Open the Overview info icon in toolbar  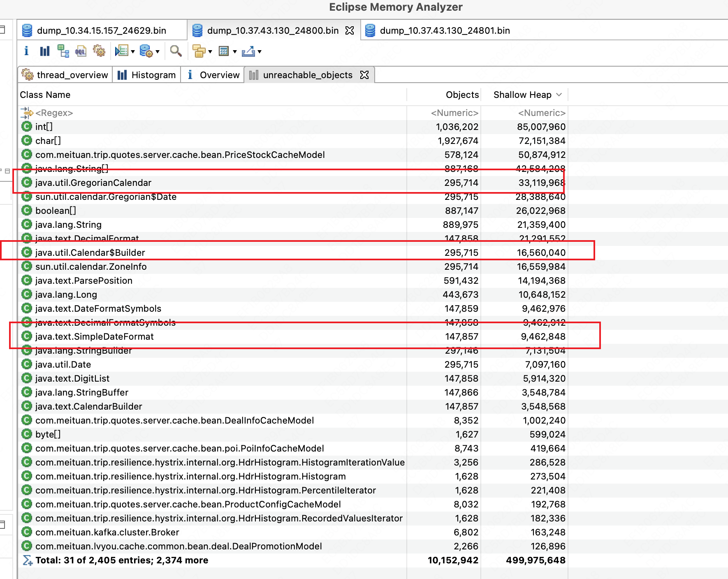pyautogui.click(x=26, y=51)
